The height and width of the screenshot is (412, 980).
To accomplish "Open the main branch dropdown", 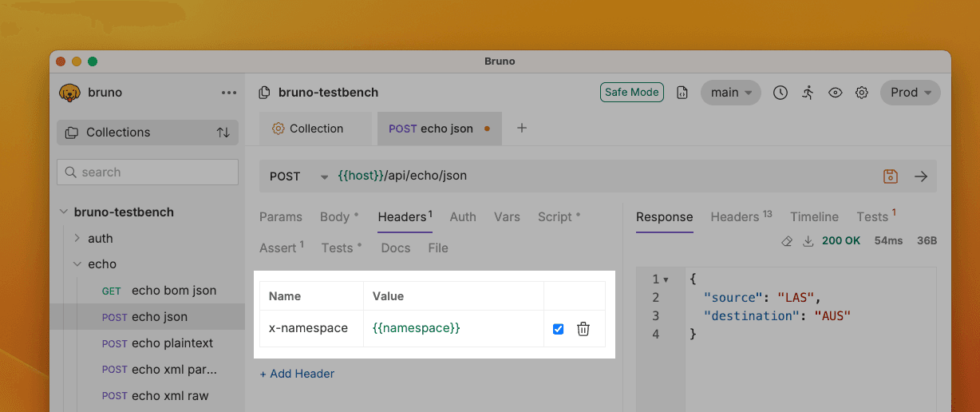I will 731,93.
